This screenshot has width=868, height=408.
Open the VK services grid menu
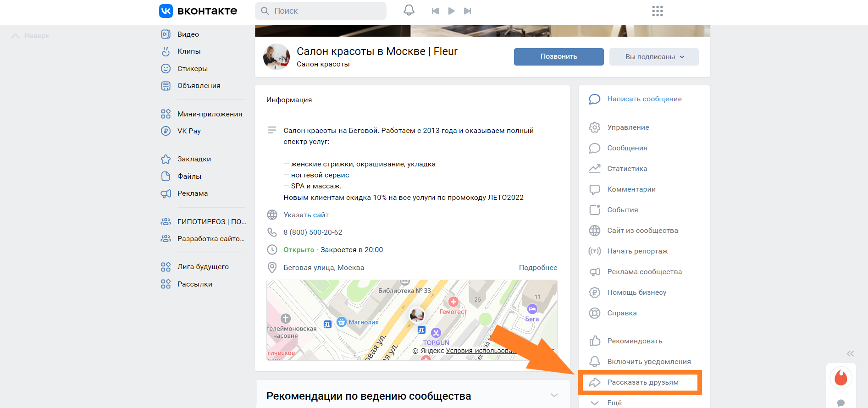coord(658,11)
